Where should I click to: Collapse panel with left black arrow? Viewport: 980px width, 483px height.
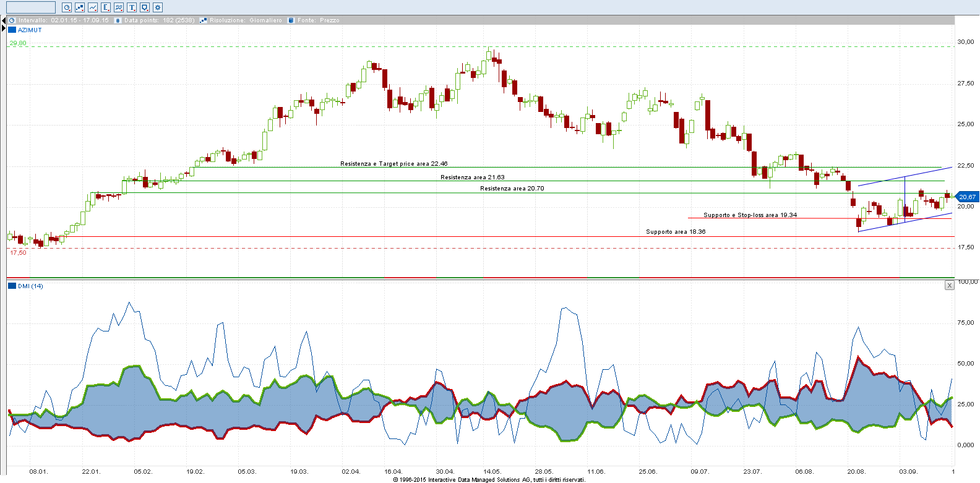3,20
